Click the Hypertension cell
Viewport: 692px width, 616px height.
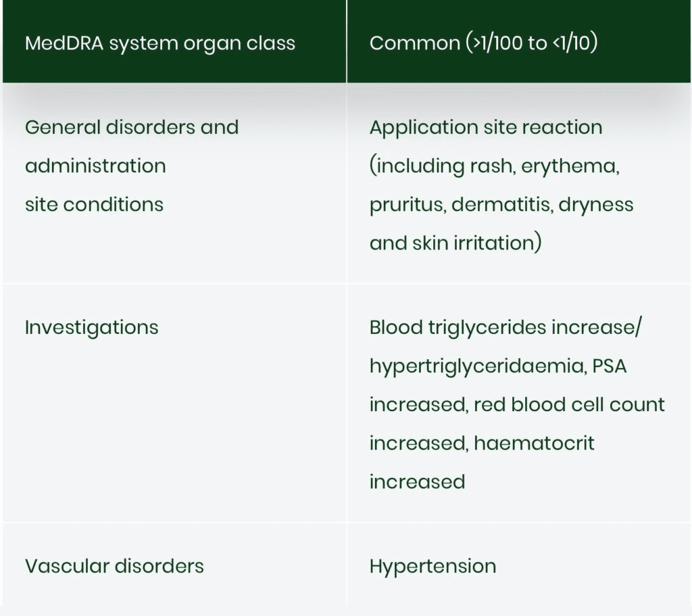(x=433, y=567)
